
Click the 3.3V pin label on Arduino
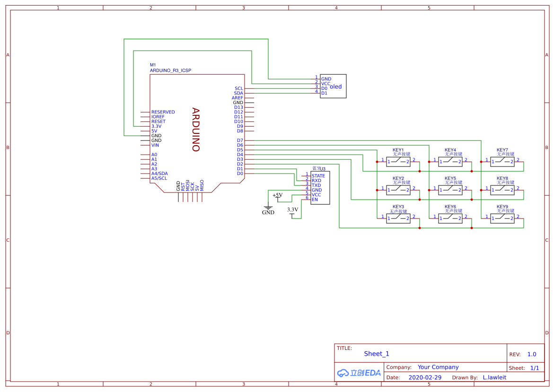click(x=156, y=126)
